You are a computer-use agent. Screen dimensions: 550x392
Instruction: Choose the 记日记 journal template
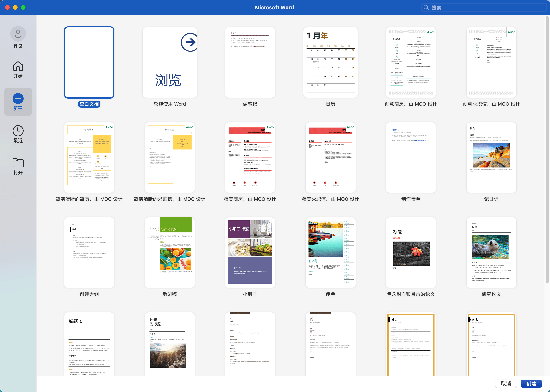point(491,157)
